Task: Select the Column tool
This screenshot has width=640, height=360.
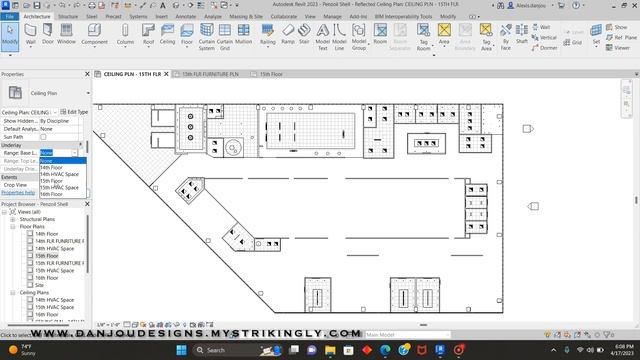Action: (125, 35)
